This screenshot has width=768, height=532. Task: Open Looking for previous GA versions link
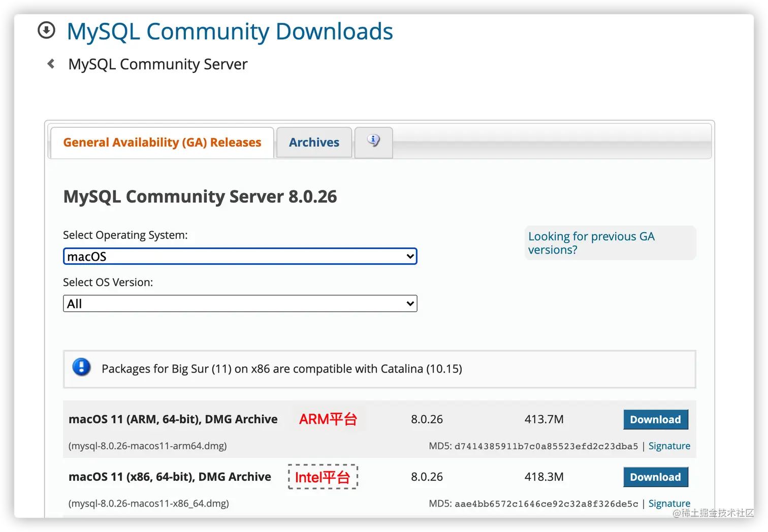tap(591, 243)
